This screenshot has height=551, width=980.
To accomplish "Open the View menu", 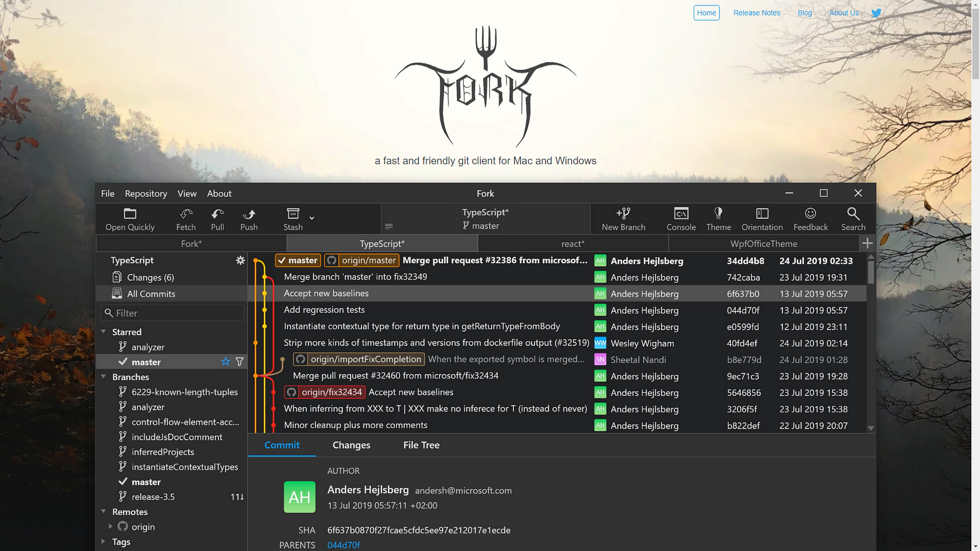I will (187, 193).
